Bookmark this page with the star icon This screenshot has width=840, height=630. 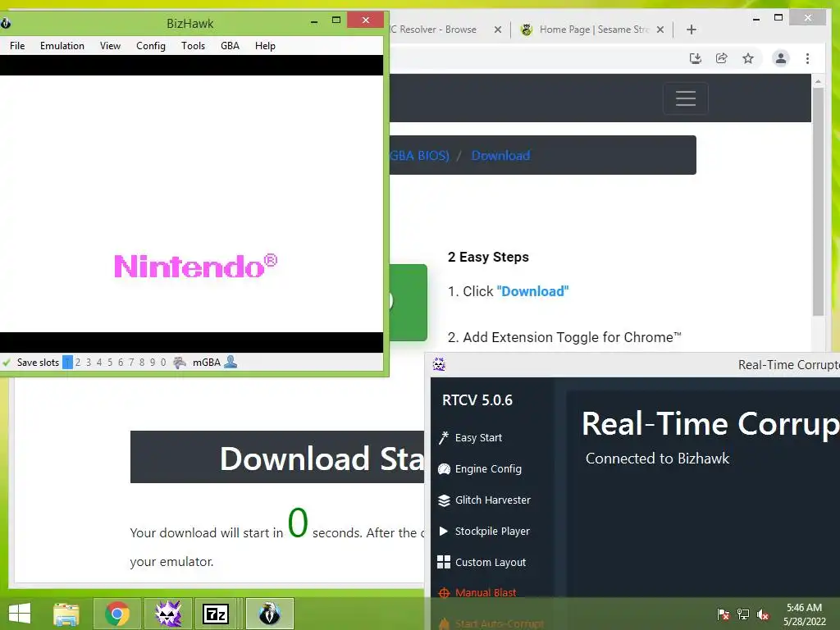click(748, 58)
